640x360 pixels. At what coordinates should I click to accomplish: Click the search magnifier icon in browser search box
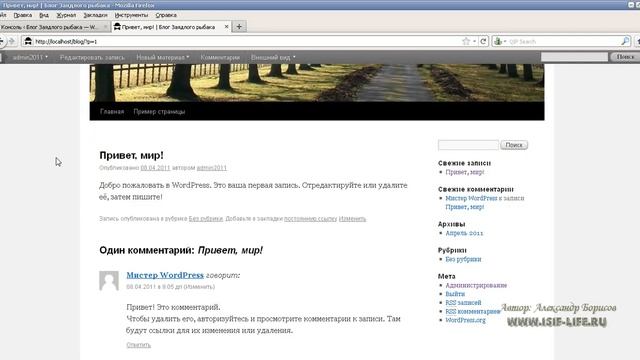(625, 41)
